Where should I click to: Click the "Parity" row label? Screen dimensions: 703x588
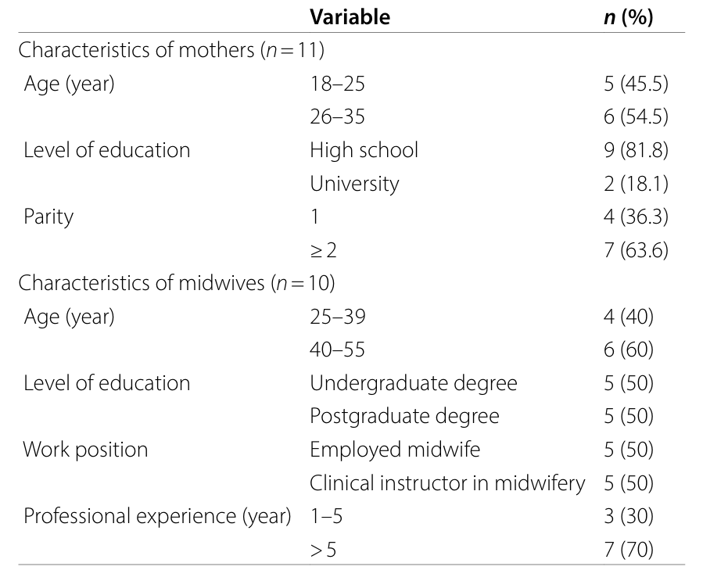[48, 217]
